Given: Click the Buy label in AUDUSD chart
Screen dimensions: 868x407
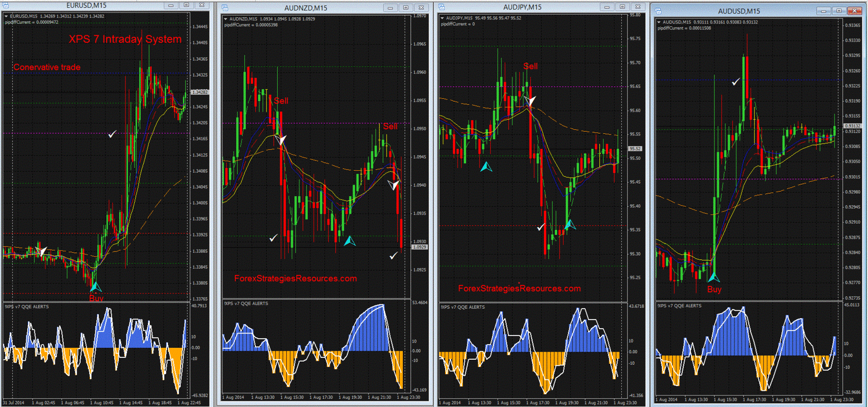Looking at the screenshot, I should 714,289.
